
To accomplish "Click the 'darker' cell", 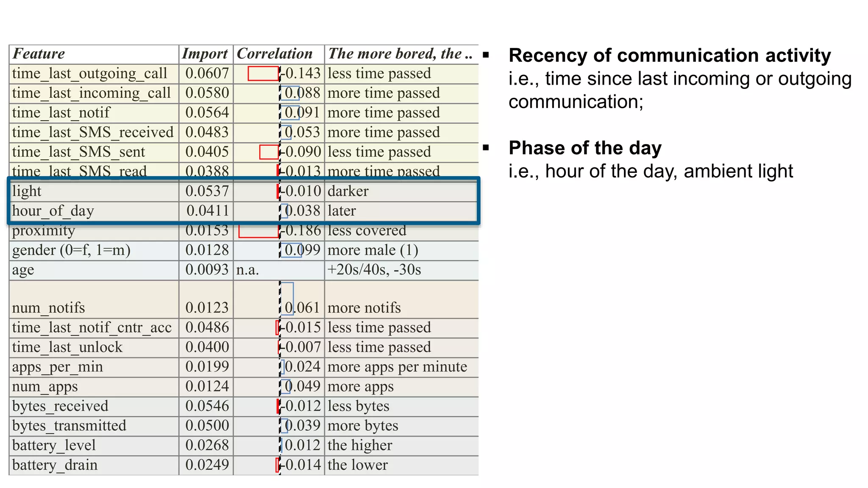I will click(401, 191).
